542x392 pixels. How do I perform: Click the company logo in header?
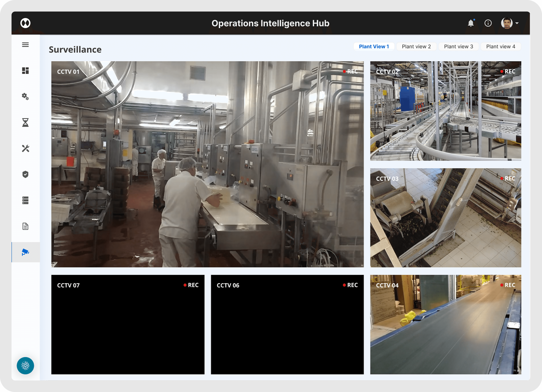[25, 23]
